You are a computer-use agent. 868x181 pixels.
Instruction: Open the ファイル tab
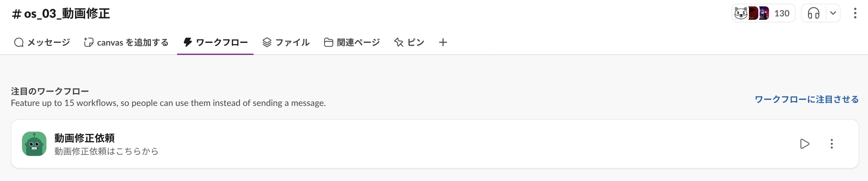(286, 43)
